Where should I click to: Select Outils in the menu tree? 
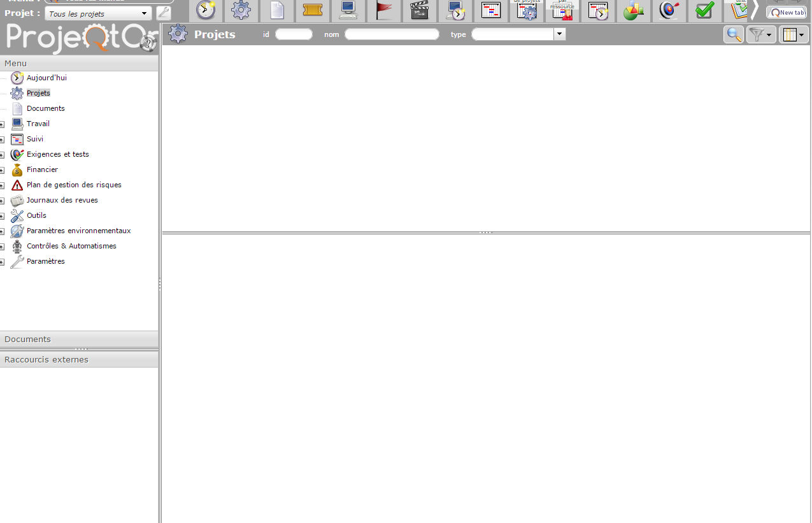pos(36,215)
